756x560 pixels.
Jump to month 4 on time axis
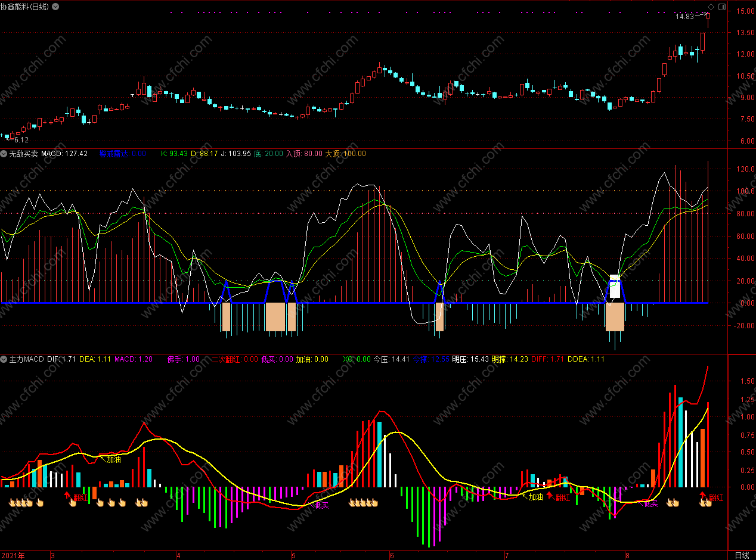pos(179,555)
